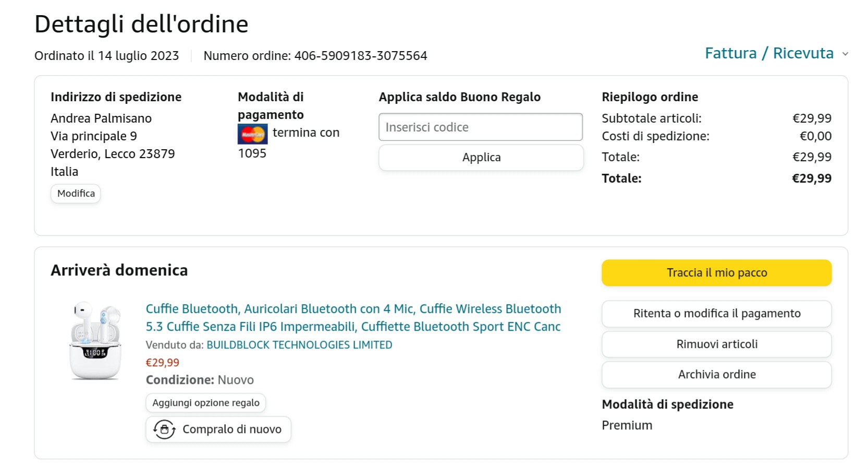The height and width of the screenshot is (469, 868).
Task: Focus the Inserisci codice gift card field
Action: (x=480, y=127)
